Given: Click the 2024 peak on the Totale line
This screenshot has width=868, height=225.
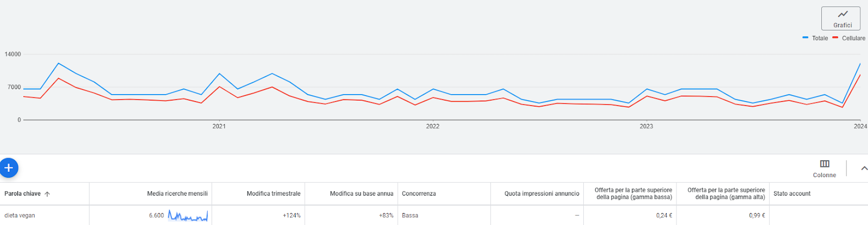Looking at the screenshot, I should click(x=860, y=64).
